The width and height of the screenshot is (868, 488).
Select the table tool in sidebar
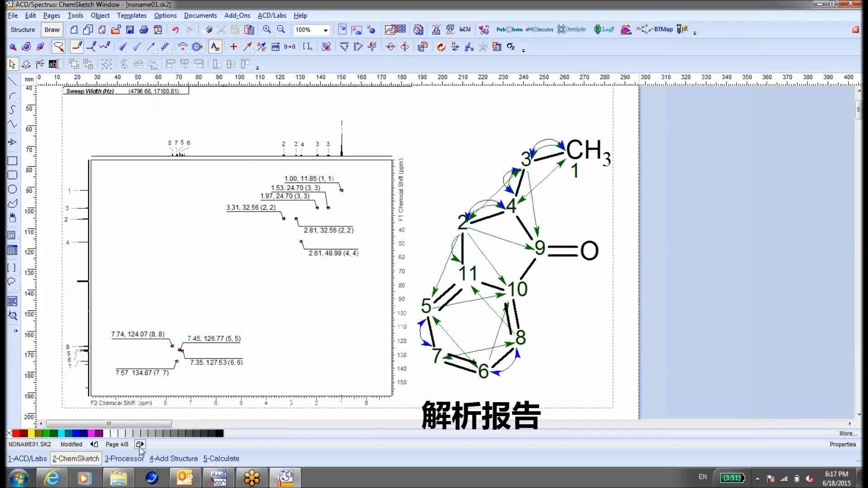coord(12,251)
